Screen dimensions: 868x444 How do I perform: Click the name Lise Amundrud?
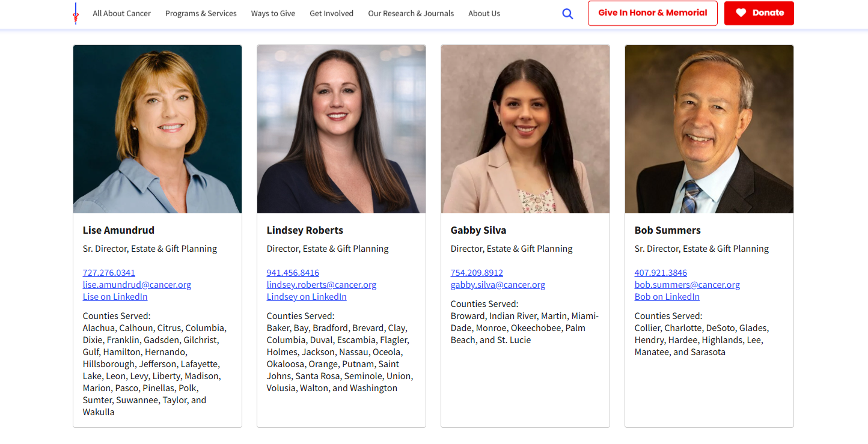click(x=118, y=230)
